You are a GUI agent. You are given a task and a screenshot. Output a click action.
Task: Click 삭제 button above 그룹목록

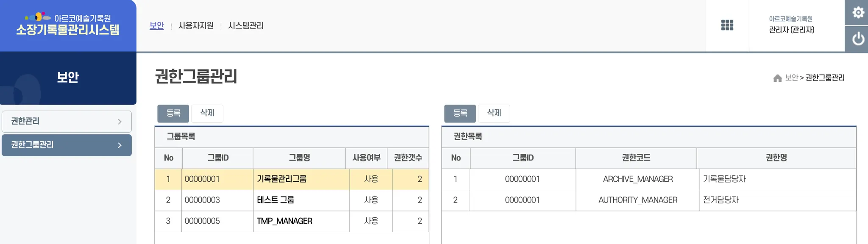[x=207, y=113]
